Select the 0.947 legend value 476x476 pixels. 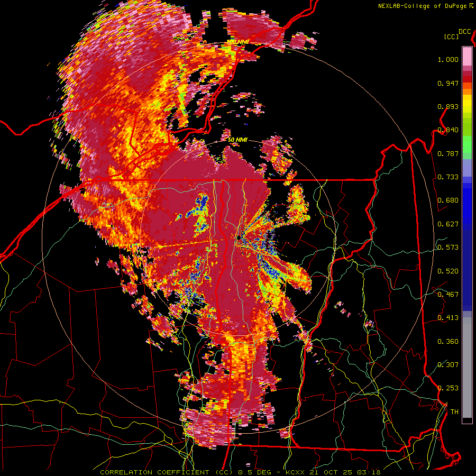448,83
